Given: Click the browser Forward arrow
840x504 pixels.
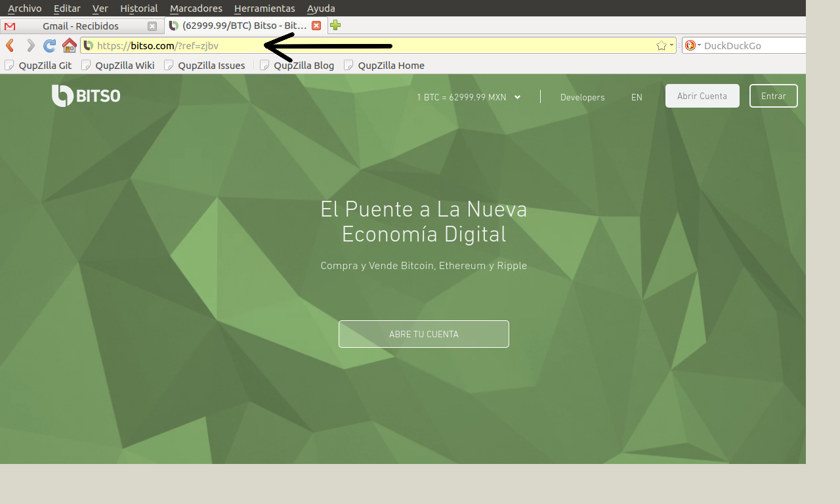Looking at the screenshot, I should click(x=30, y=45).
